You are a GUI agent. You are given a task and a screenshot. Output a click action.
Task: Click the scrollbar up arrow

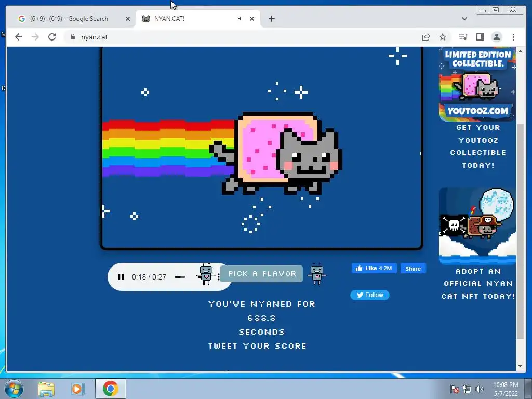[x=520, y=51]
